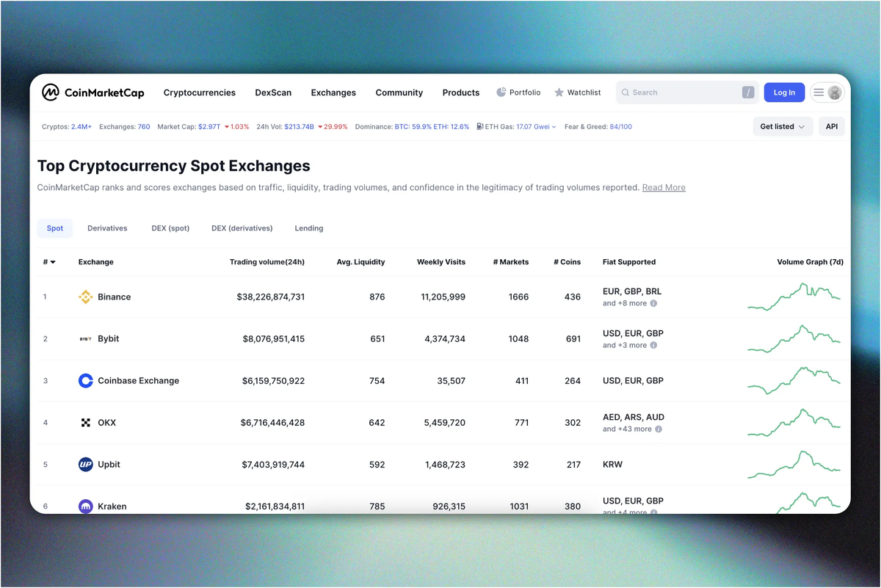
Task: Click the 24h Vol $213.74B value
Action: pos(300,126)
